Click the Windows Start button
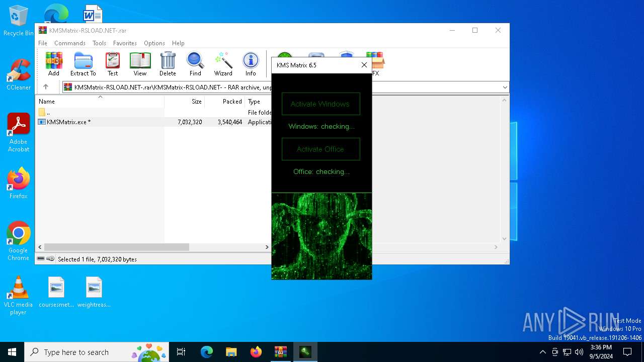644x362 pixels. [x=12, y=352]
